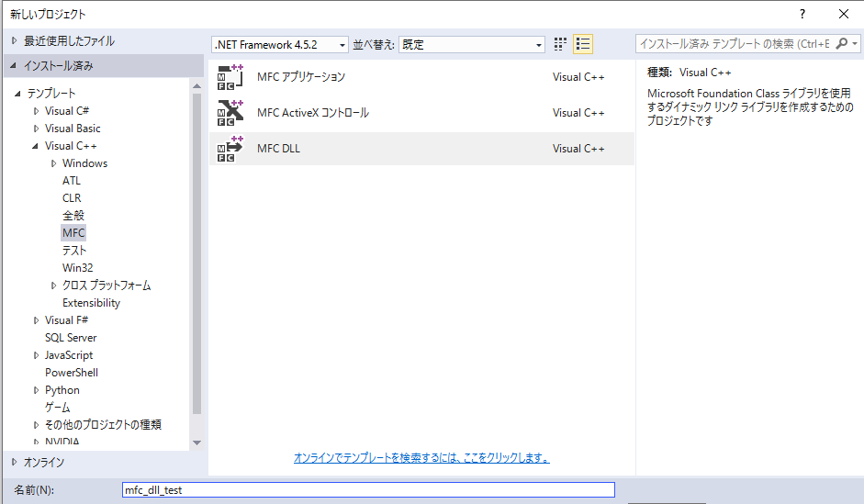Click the MFC DLL template name
Screen dimensions: 864x504
[x=278, y=149]
